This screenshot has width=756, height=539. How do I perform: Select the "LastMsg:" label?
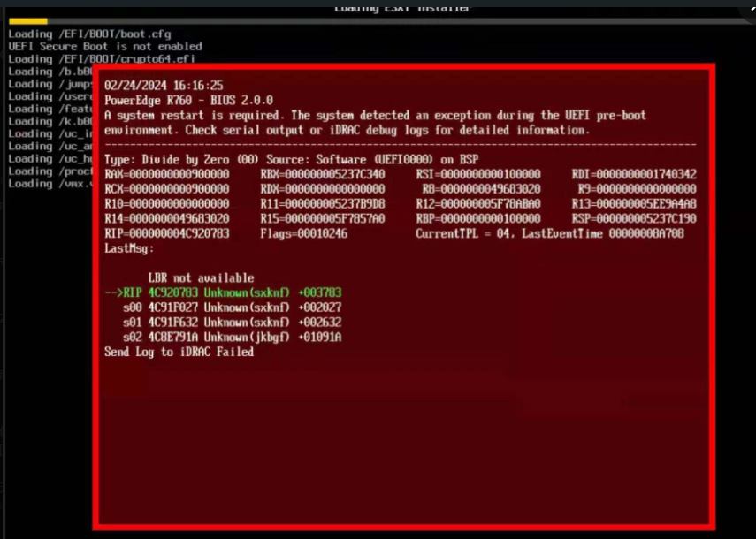pyautogui.click(x=129, y=249)
